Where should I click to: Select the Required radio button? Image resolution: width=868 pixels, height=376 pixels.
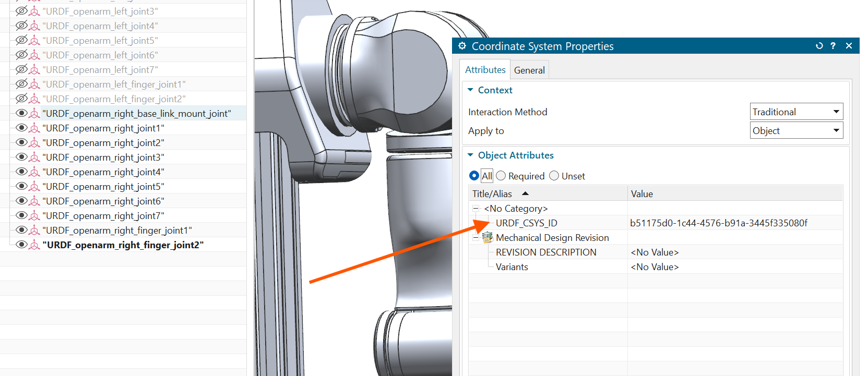(501, 176)
